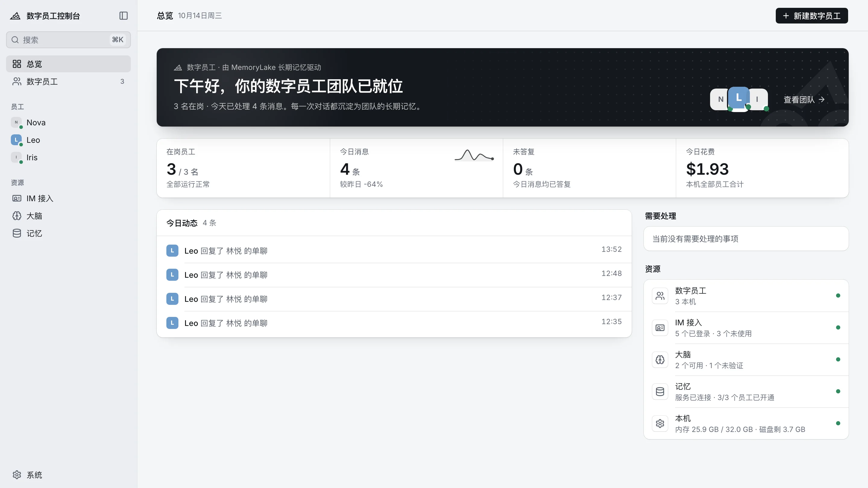The height and width of the screenshot is (488, 868).
Task: Click the blue L avatar in the banner
Action: point(739,98)
